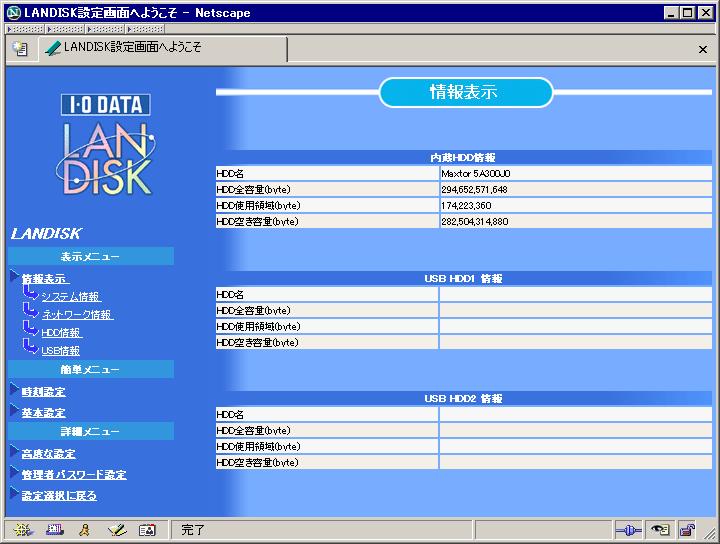Click the 174,223,360 used space value

(466, 206)
